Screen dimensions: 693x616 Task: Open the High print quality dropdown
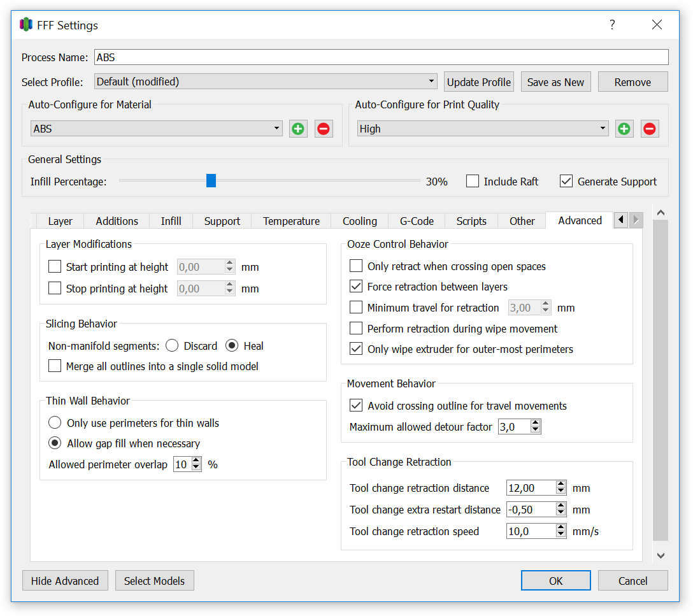click(483, 129)
